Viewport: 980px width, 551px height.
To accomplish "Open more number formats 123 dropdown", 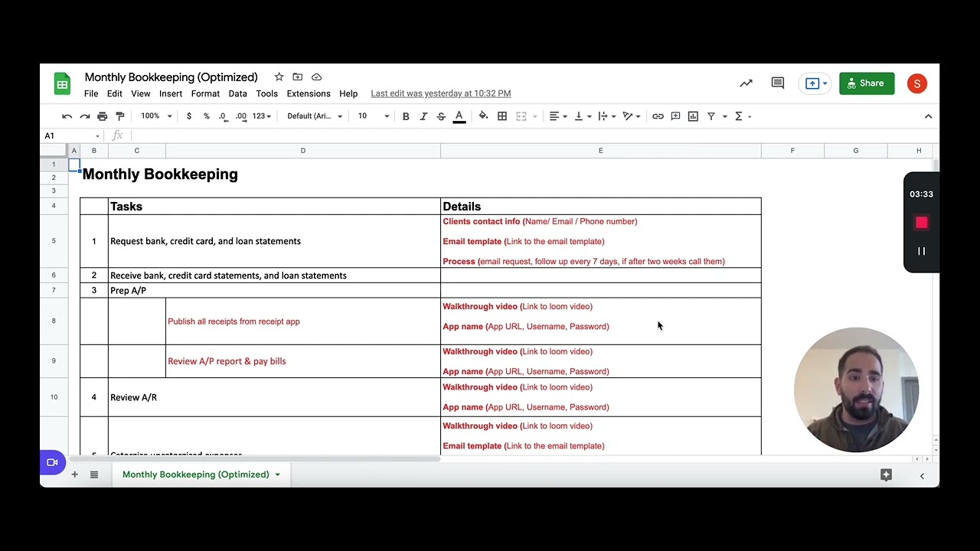I will [x=262, y=116].
